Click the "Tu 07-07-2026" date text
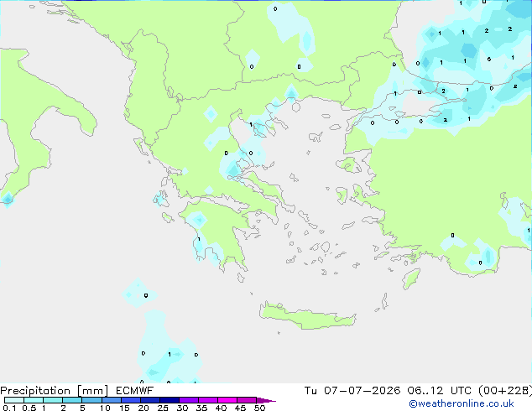The height and width of the screenshot is (411, 532). click(352, 391)
